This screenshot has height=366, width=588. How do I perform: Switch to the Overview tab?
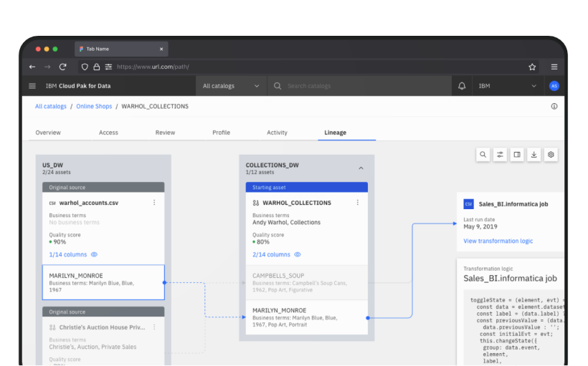48,133
